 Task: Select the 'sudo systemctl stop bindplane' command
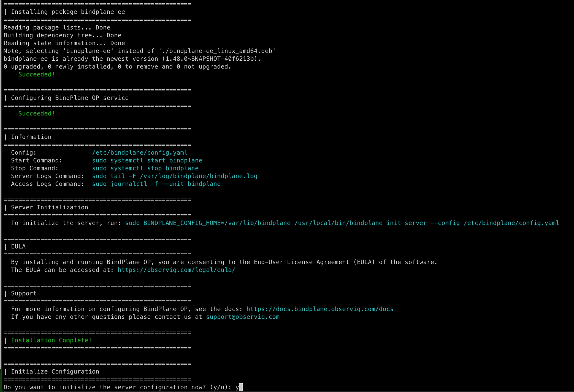[x=145, y=168]
